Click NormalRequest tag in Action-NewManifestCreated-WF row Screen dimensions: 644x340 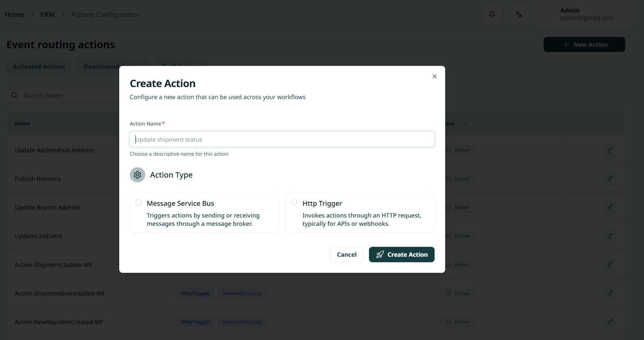[x=242, y=322]
